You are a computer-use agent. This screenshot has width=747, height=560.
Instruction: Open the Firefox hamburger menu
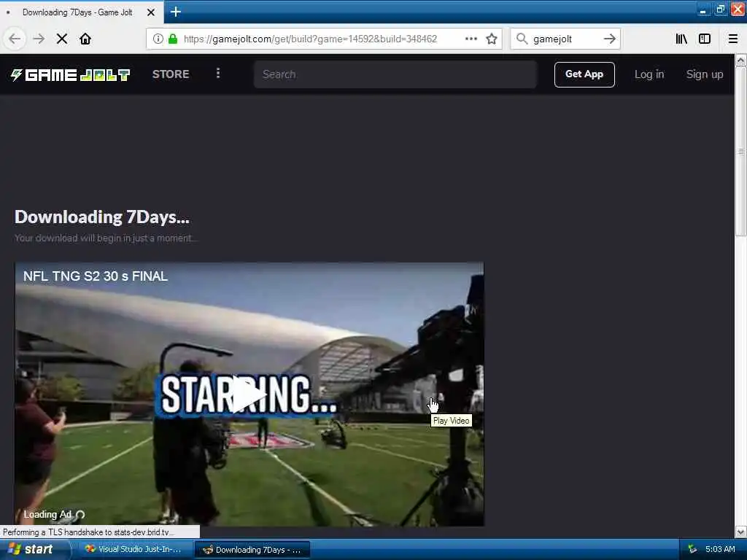[733, 39]
